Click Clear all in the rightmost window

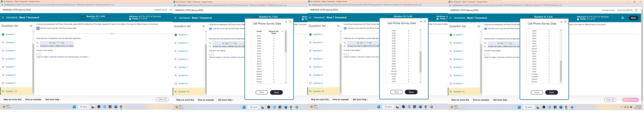click(610, 100)
